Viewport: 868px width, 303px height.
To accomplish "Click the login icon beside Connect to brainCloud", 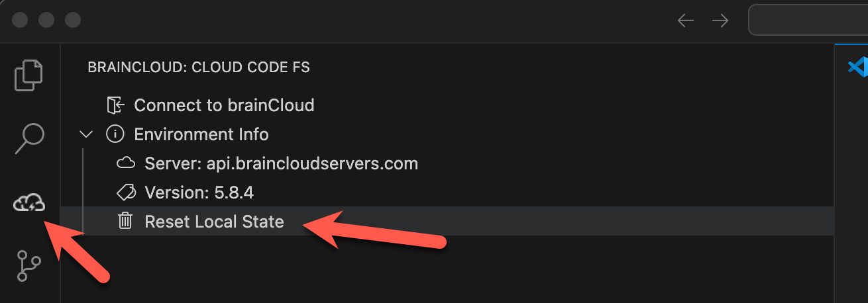I will (x=115, y=105).
